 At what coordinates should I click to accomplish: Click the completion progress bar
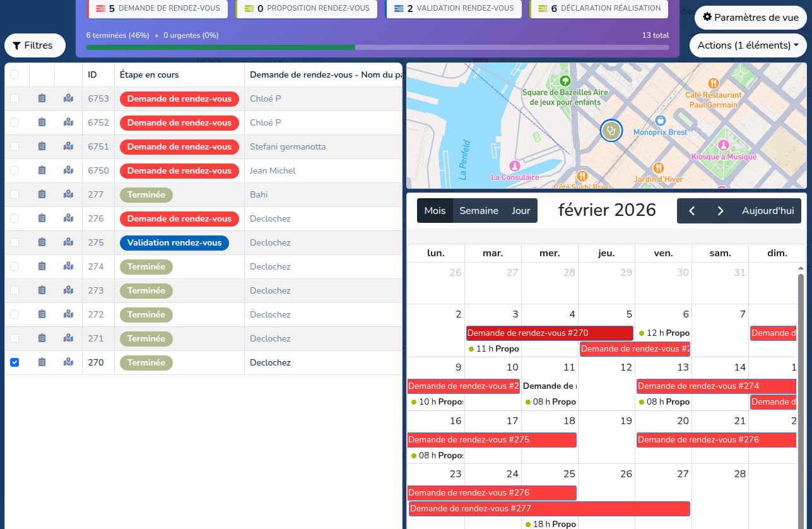(x=377, y=47)
